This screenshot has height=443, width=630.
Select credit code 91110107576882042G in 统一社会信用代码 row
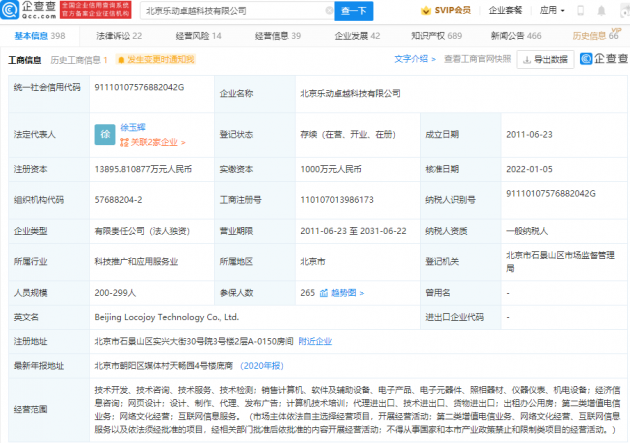tap(139, 88)
